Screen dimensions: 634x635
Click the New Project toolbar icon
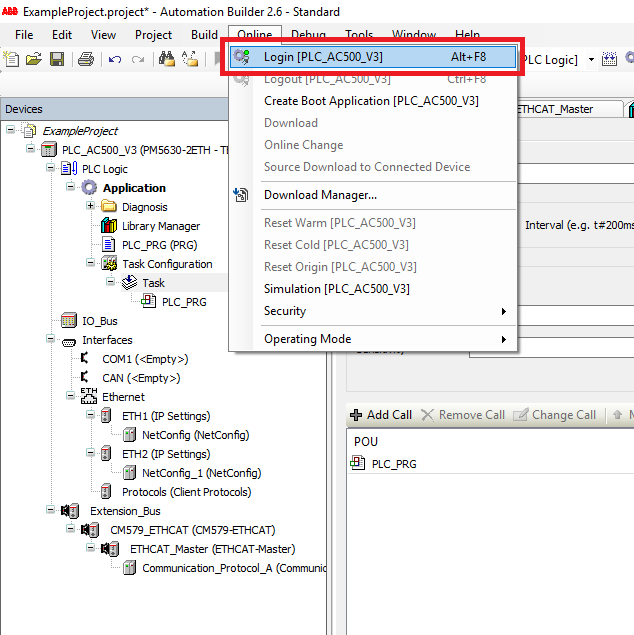pos(12,60)
